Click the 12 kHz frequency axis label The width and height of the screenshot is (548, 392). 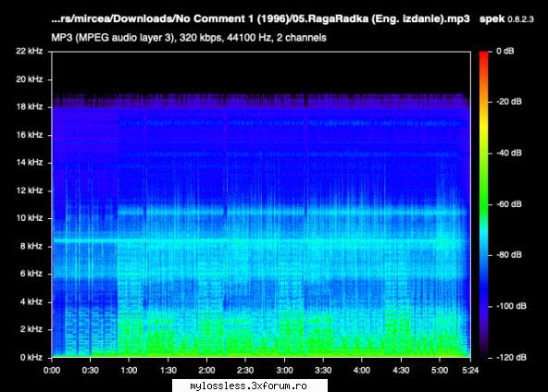(30, 190)
